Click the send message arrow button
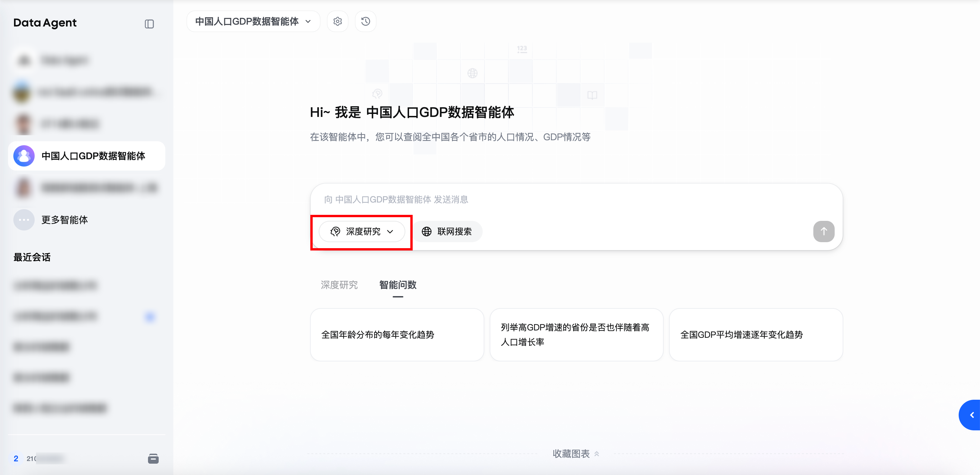The height and width of the screenshot is (475, 980). (823, 231)
